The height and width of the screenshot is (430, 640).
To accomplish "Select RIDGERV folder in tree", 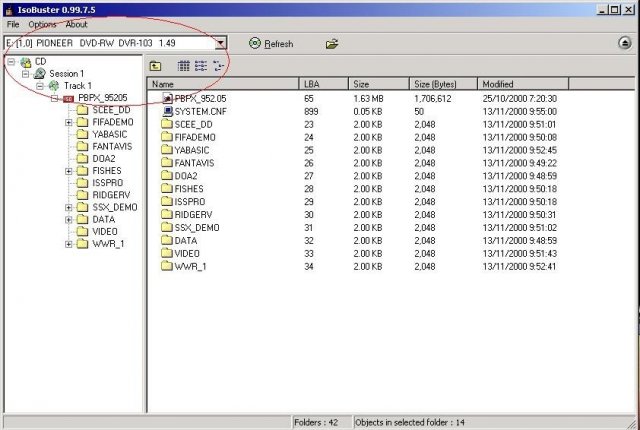I will pyautogui.click(x=111, y=195).
